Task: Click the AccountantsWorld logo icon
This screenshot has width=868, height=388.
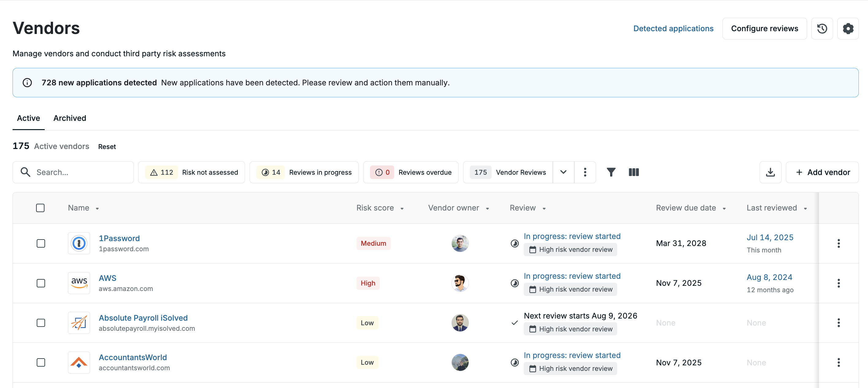Action: 79,362
